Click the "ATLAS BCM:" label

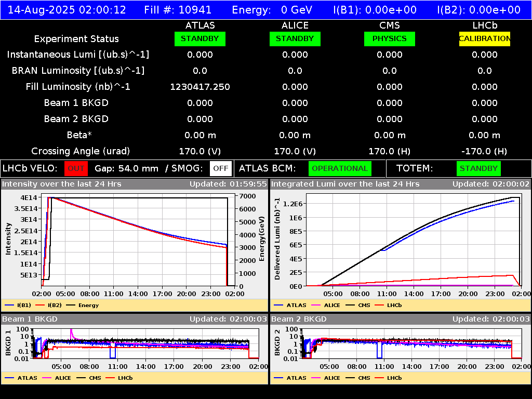268,169
